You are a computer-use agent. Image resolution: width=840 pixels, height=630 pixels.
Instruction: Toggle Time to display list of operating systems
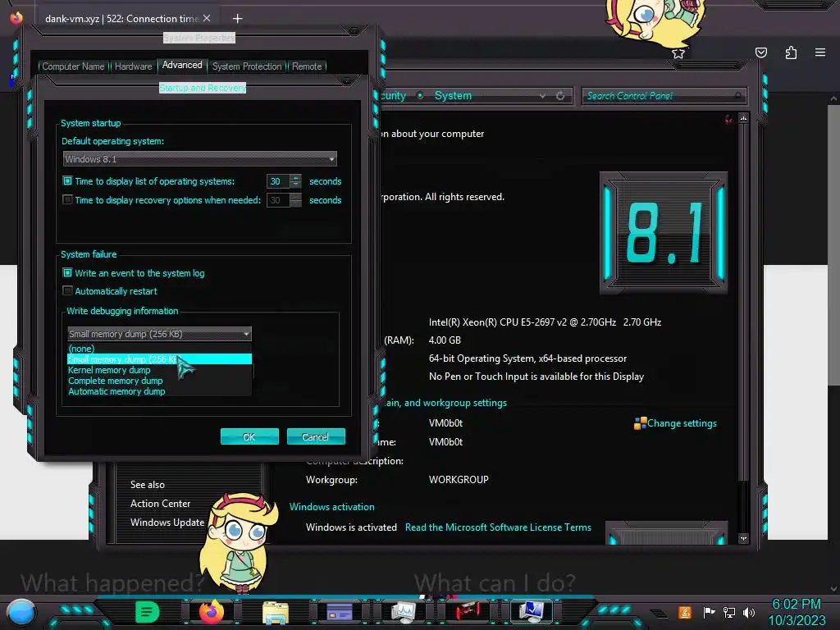point(67,181)
